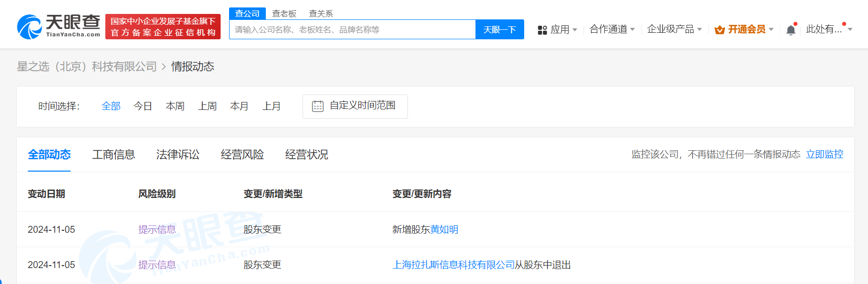868x284 pixels.
Task: Select the 查关系 search tab
Action: click(321, 13)
